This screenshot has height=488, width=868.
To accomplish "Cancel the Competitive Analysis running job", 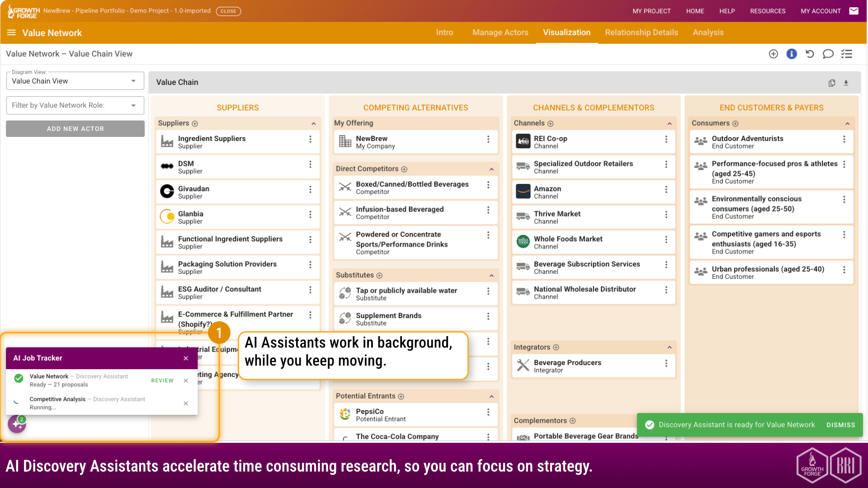I will pos(186,404).
